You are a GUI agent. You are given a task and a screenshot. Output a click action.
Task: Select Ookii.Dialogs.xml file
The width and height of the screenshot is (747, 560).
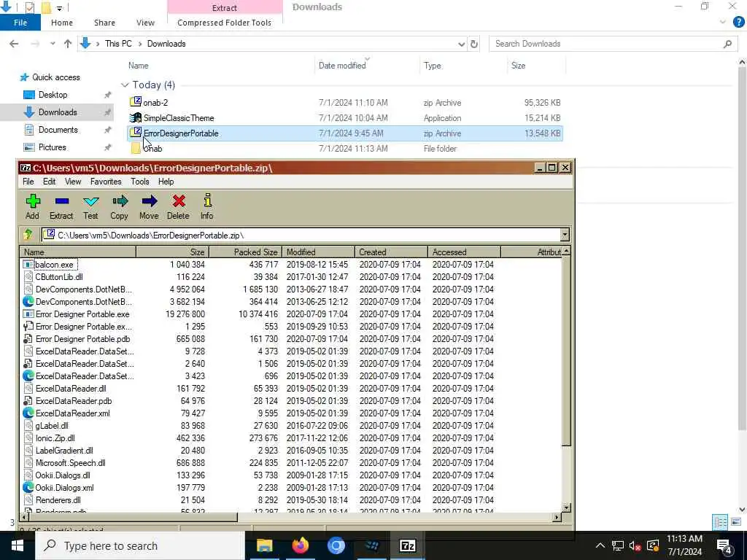(65, 487)
